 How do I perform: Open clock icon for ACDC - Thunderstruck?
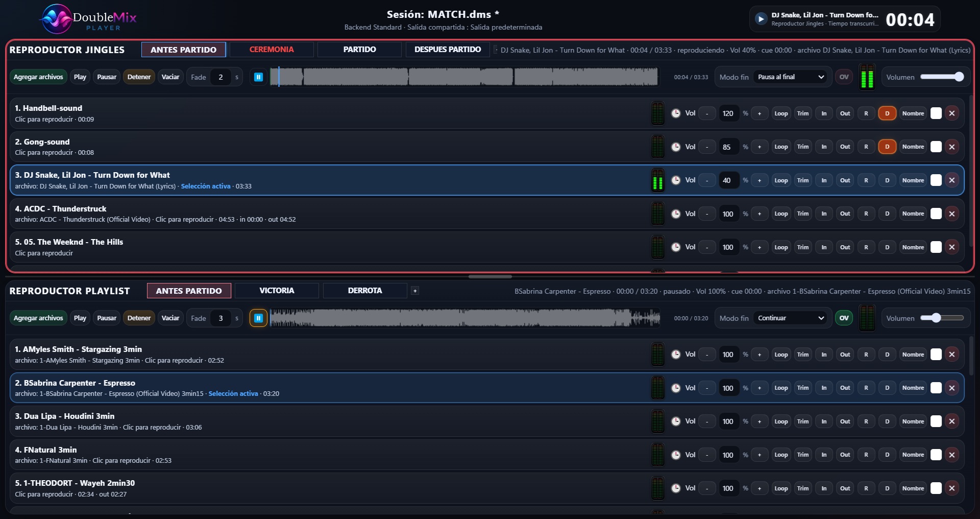tap(676, 214)
